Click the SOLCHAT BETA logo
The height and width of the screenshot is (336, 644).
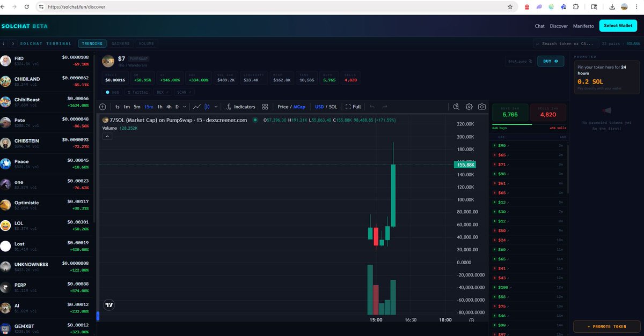25,26
